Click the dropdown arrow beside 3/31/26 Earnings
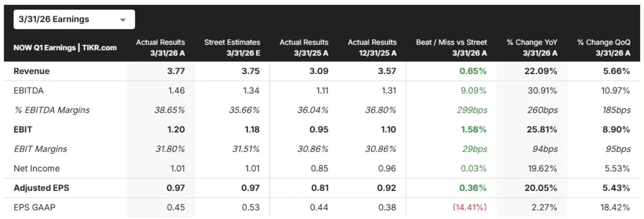 123,20
